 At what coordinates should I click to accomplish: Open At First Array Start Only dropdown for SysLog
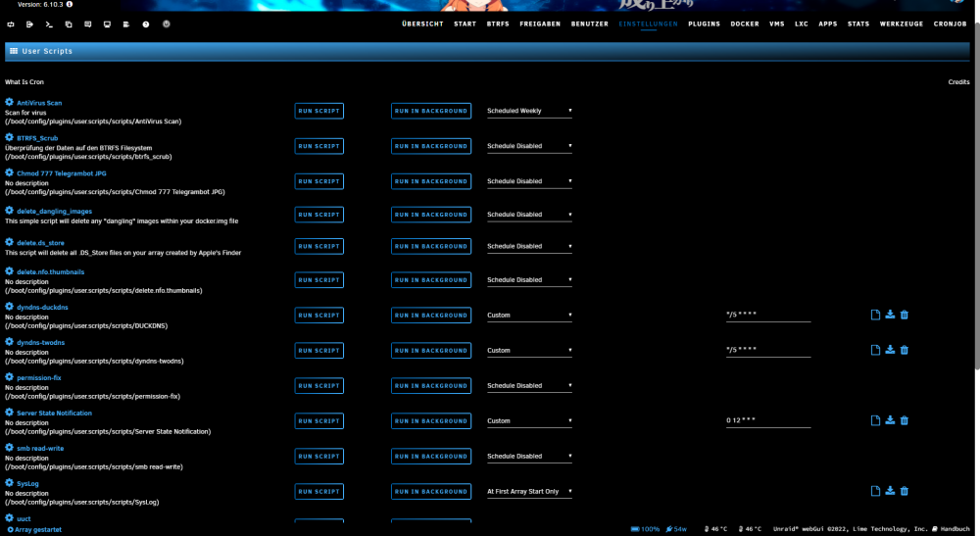[529, 491]
